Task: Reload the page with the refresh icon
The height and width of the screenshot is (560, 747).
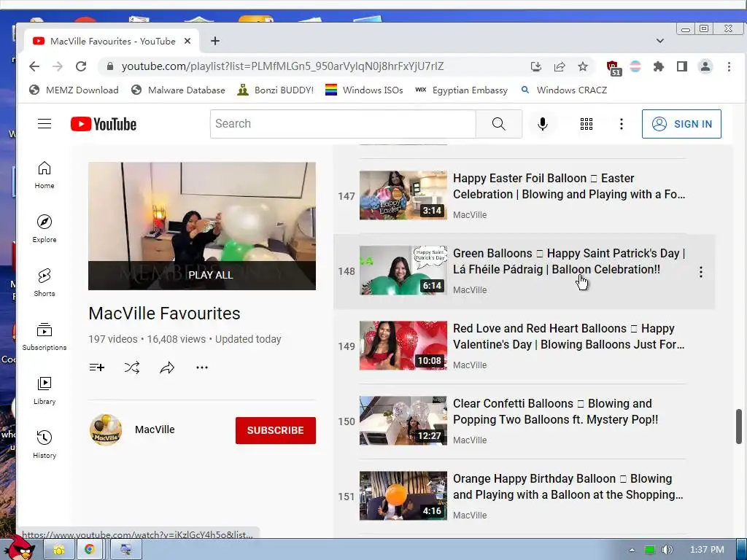Action: click(81, 66)
